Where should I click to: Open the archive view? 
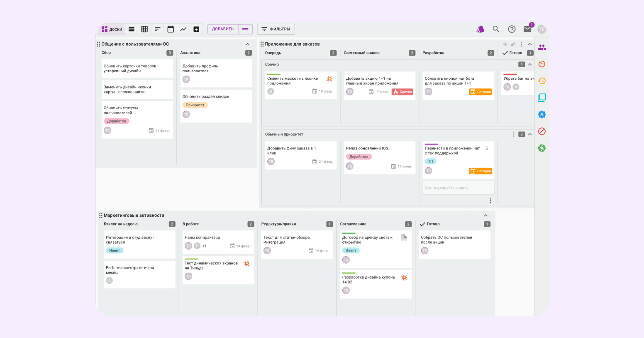click(196, 29)
